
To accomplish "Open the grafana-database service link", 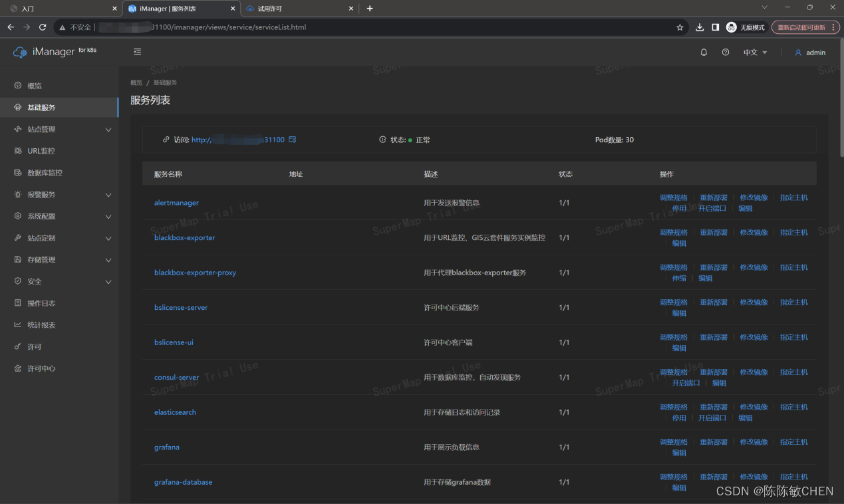I will pyautogui.click(x=184, y=482).
